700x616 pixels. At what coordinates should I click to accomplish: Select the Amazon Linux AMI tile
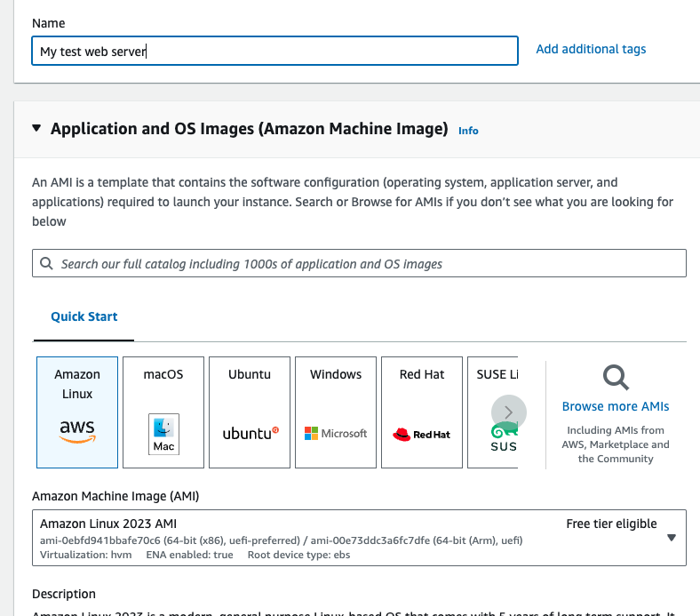coord(77,412)
